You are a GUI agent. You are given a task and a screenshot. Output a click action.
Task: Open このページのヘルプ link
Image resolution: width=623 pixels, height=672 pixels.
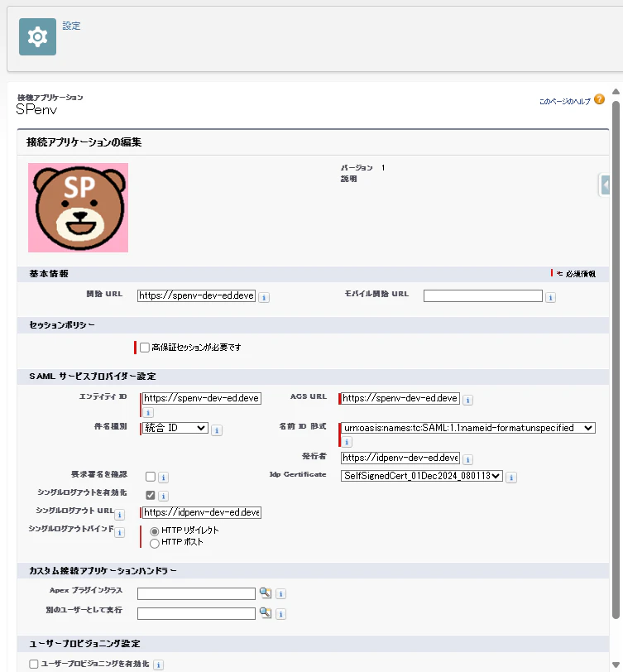565,101
